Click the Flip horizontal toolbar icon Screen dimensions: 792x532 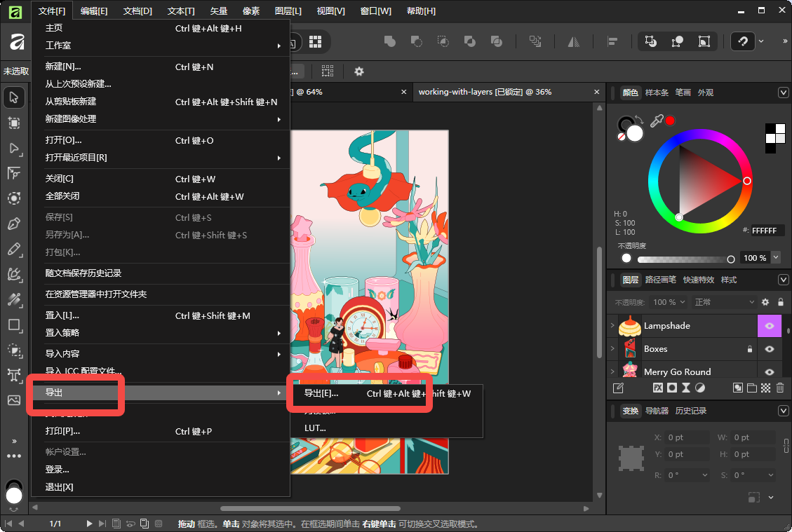(573, 41)
